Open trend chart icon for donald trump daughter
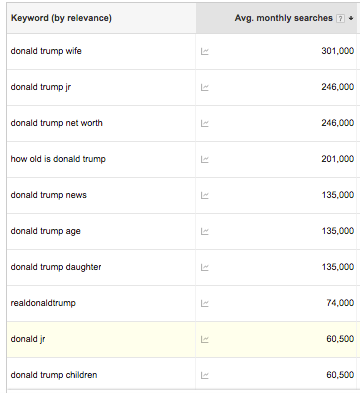360x393 pixels. [205, 267]
